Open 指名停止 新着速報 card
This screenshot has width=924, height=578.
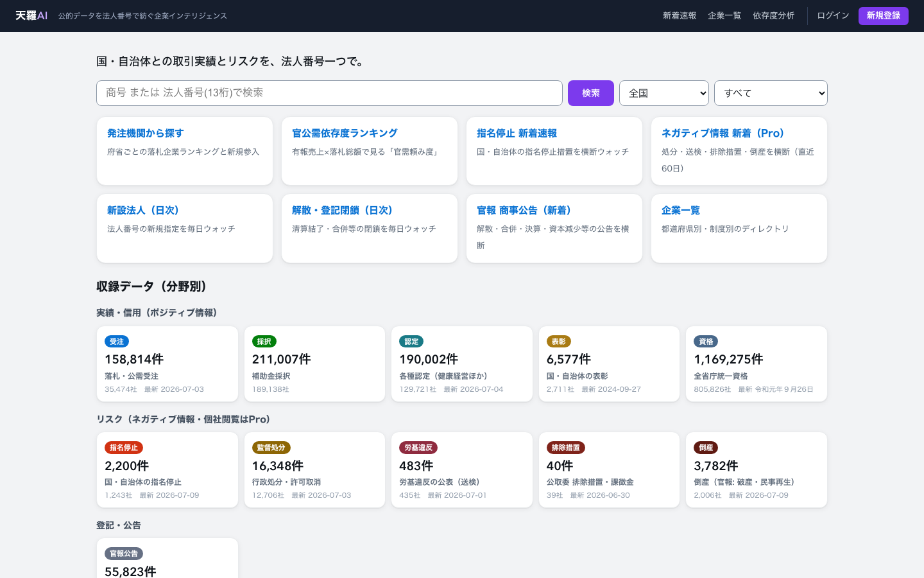click(554, 151)
